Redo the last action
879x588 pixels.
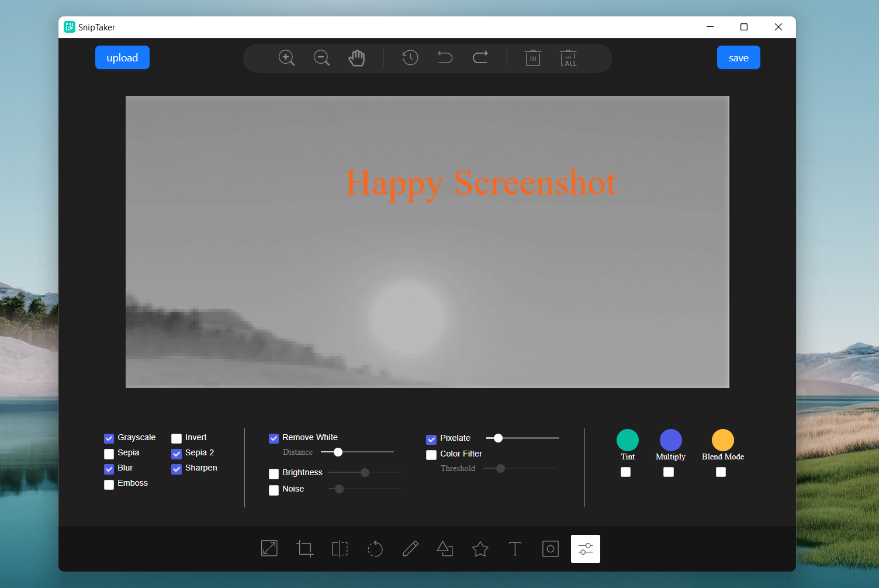(480, 57)
